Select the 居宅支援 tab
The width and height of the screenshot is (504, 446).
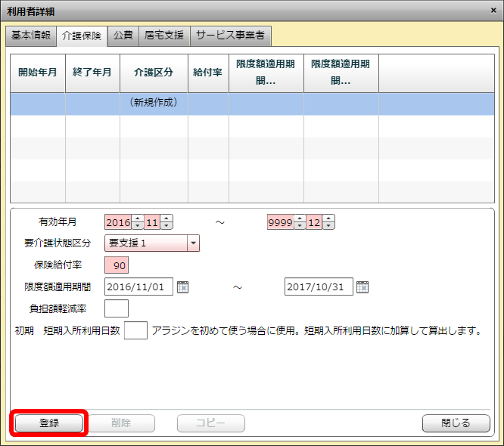click(x=163, y=36)
